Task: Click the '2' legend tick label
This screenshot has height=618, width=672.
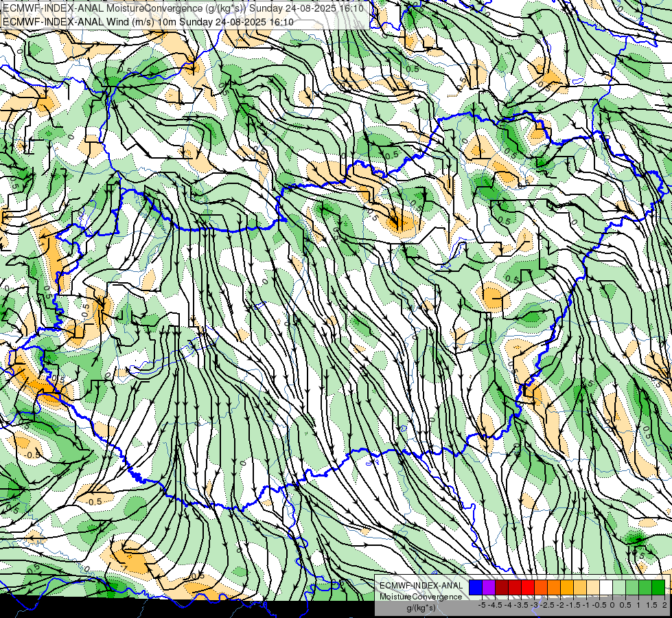Action: coord(664,605)
